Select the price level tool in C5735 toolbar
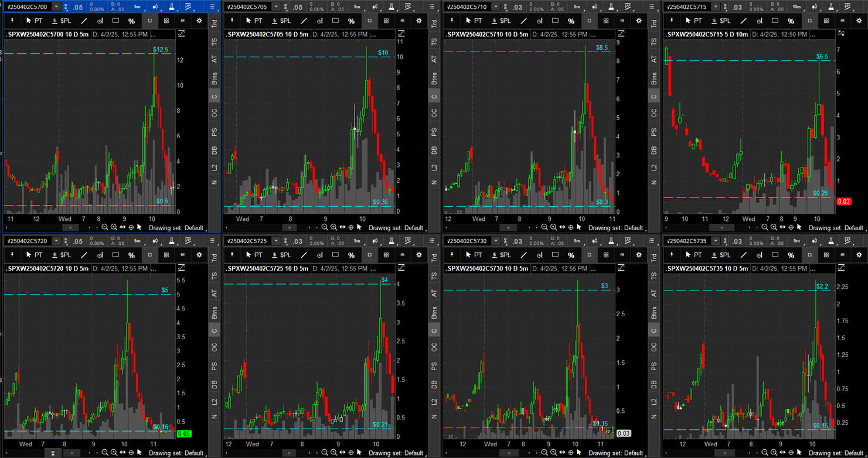 pyautogui.click(x=760, y=255)
